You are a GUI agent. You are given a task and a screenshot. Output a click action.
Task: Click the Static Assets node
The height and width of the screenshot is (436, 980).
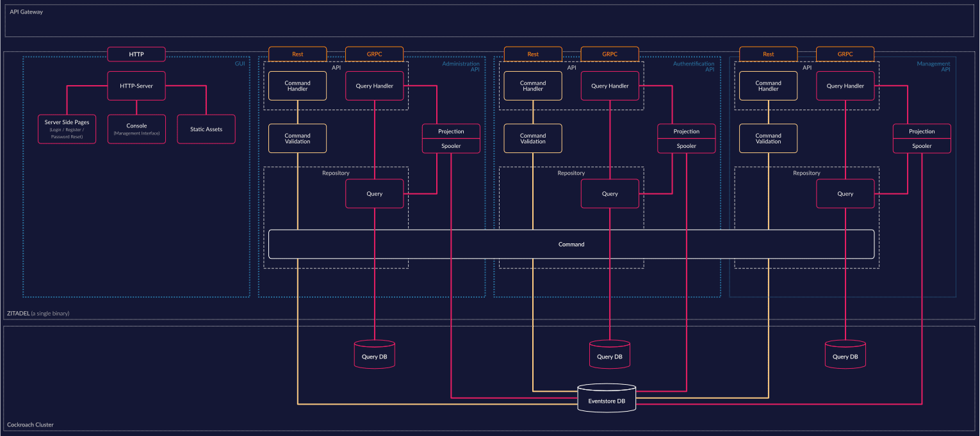pyautogui.click(x=206, y=129)
